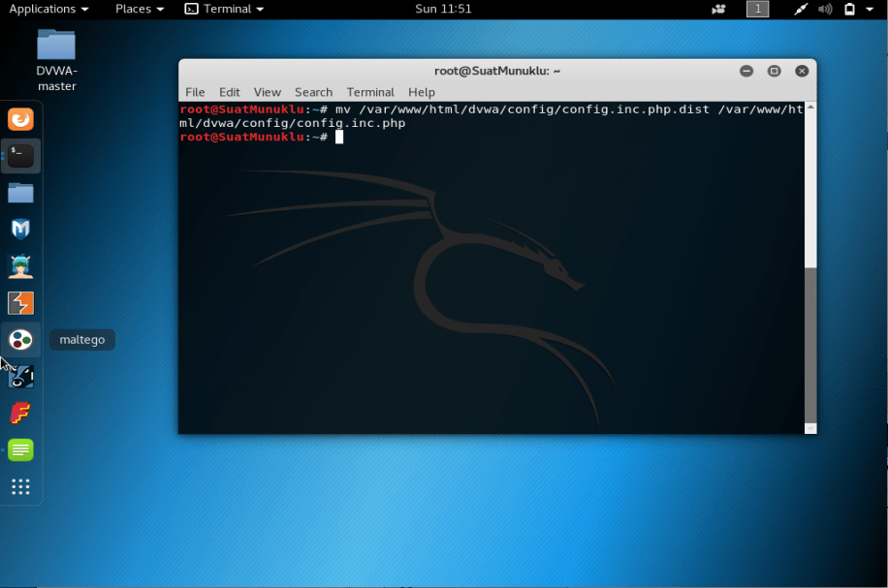
Task: Open the Applications menu
Action: (x=48, y=9)
